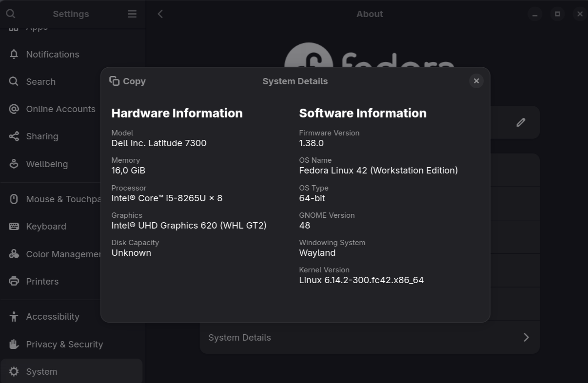
Task: Open the Search settings panel
Action: pos(40,82)
